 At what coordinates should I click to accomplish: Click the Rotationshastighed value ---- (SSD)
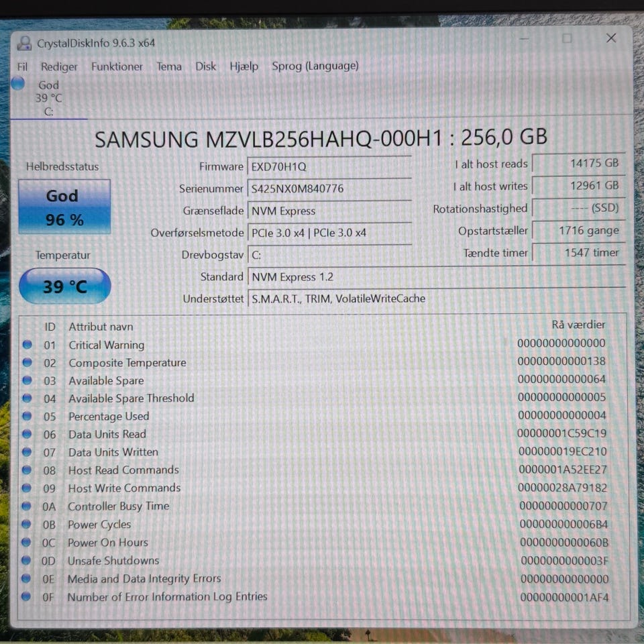click(x=579, y=208)
